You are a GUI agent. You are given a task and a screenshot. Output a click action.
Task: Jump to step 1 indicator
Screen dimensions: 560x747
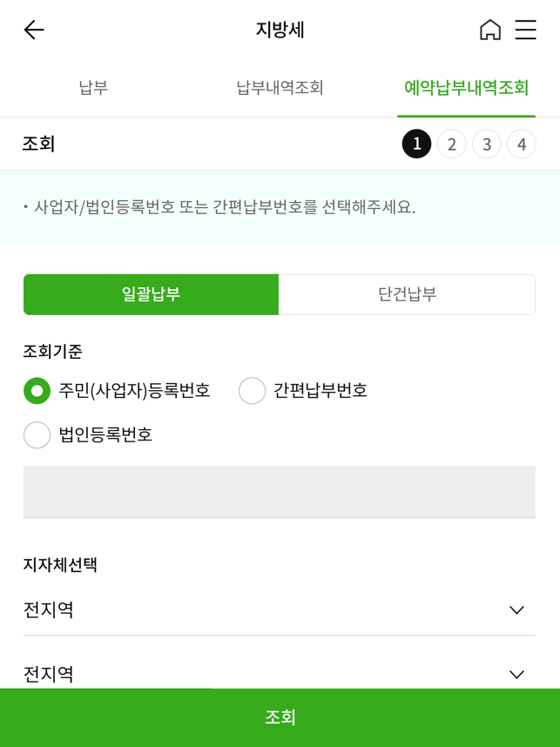[416, 144]
